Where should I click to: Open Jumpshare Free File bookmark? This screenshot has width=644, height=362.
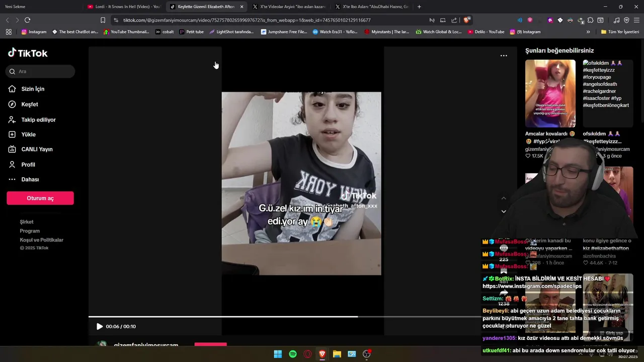tap(284, 32)
